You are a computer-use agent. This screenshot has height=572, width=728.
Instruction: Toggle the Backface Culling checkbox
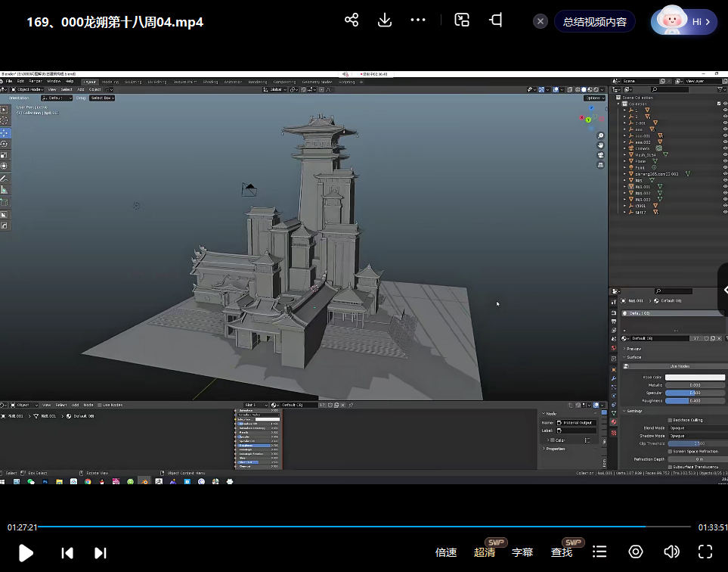[670, 420]
